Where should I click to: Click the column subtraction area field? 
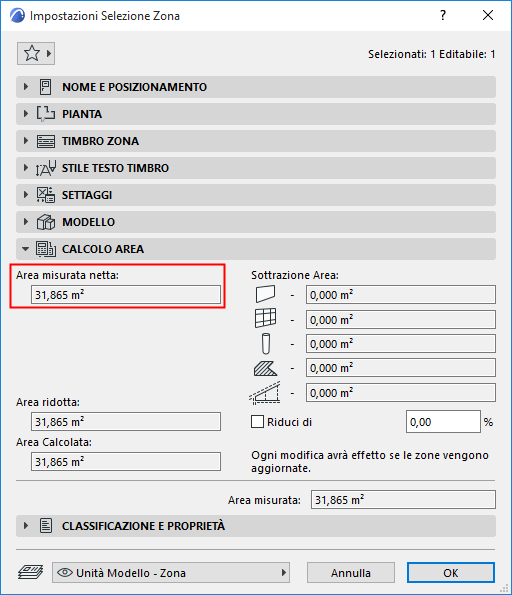click(401, 344)
